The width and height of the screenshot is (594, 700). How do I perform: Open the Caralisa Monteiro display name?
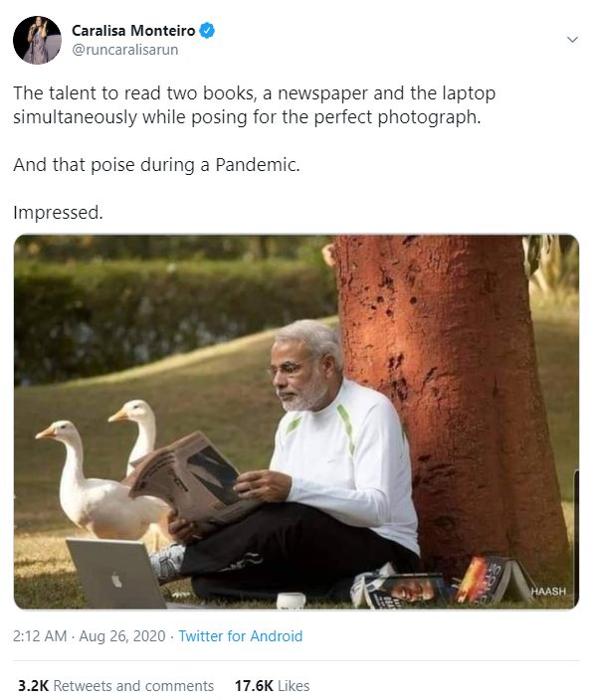click(133, 31)
